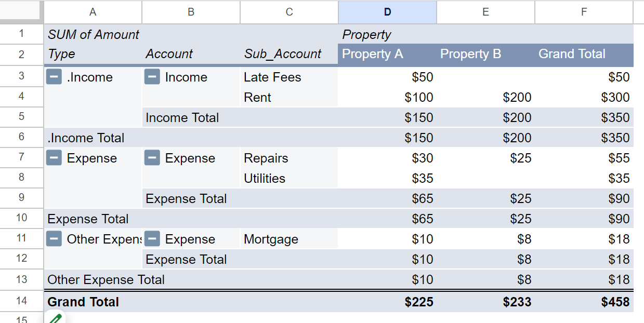Click the SUM of Amount title cell
Viewport: 644px width, 323px height.
click(x=94, y=34)
